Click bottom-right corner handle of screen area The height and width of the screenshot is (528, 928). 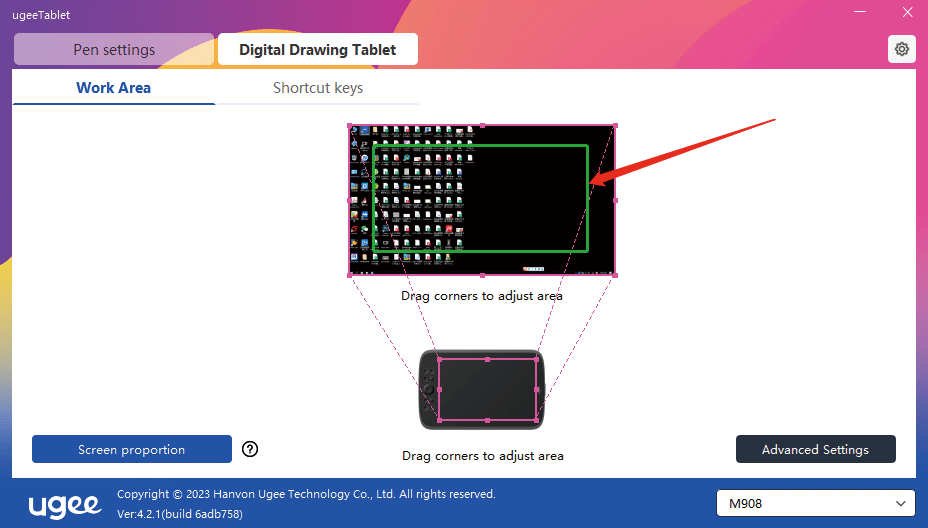[616, 275]
